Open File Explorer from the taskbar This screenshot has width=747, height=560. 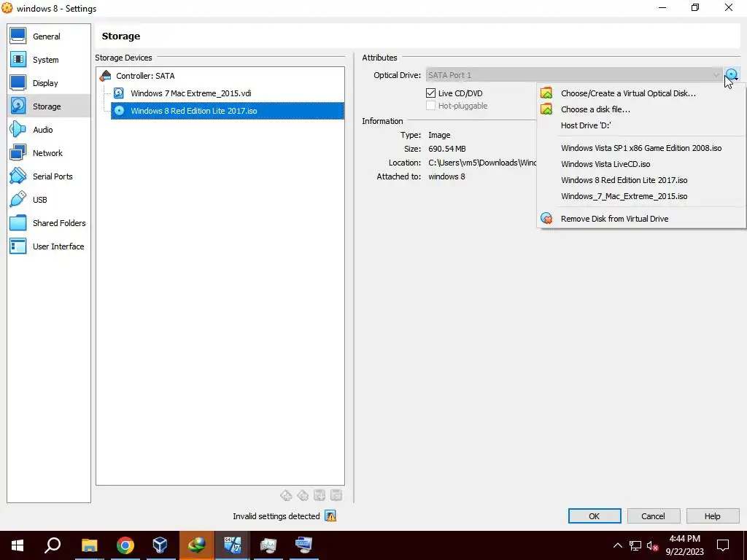(x=90, y=545)
